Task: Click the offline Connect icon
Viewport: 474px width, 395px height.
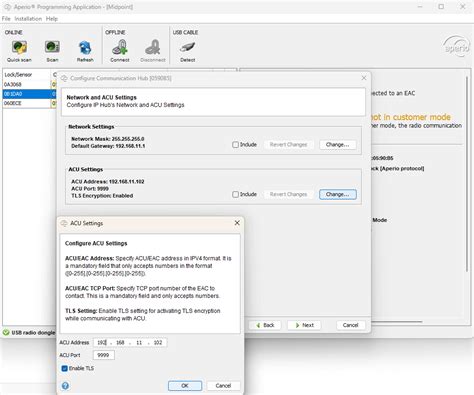Action: pyautogui.click(x=120, y=51)
